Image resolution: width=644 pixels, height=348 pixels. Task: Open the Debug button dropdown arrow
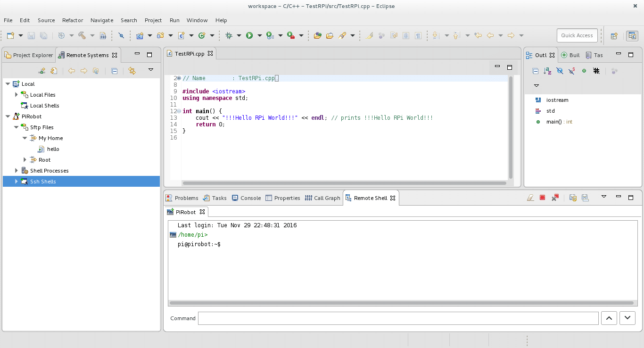point(239,35)
